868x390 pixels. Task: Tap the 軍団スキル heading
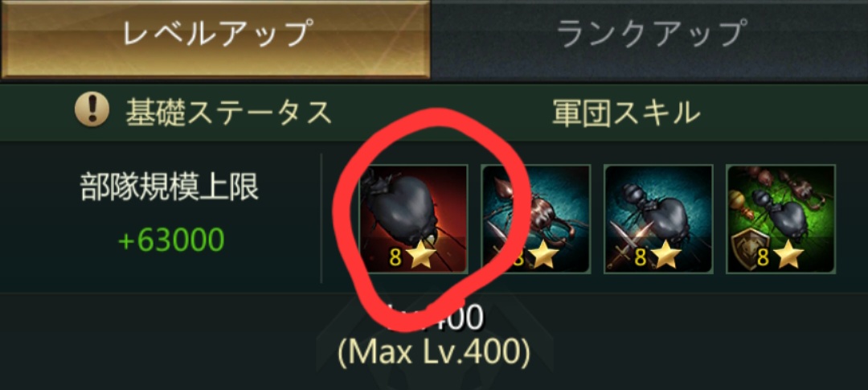click(x=626, y=113)
